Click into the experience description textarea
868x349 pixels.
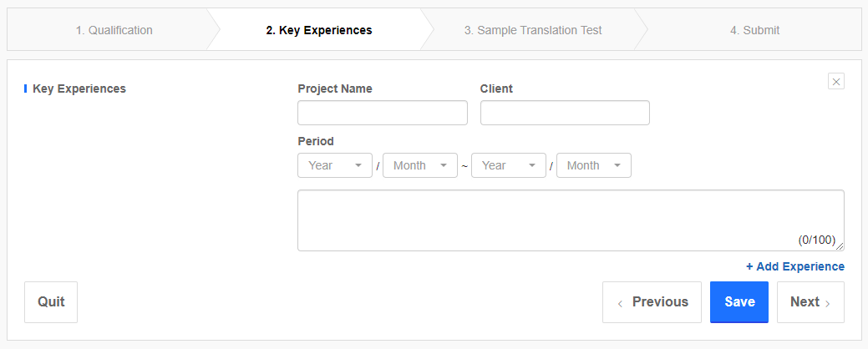(x=571, y=220)
